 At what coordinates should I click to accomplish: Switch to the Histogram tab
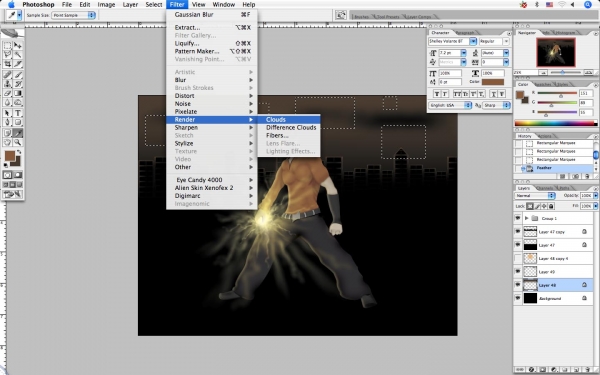click(565, 33)
